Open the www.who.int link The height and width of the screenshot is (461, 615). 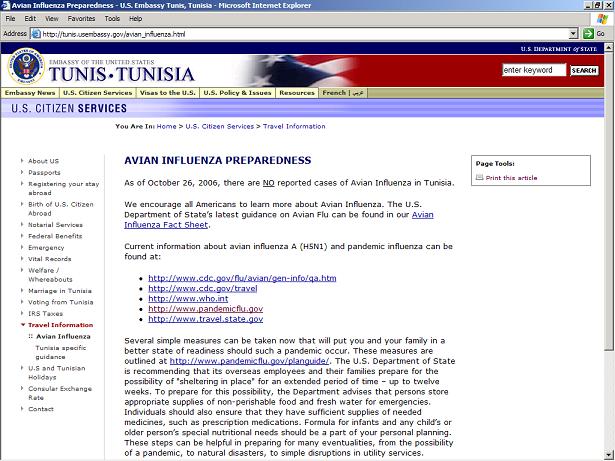[x=188, y=299]
